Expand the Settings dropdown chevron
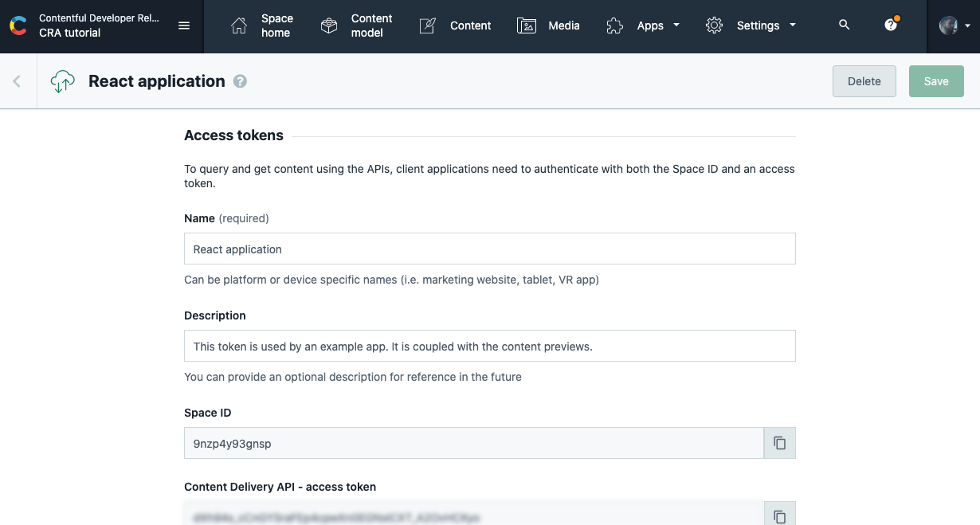The image size is (980, 525). [x=792, y=25]
